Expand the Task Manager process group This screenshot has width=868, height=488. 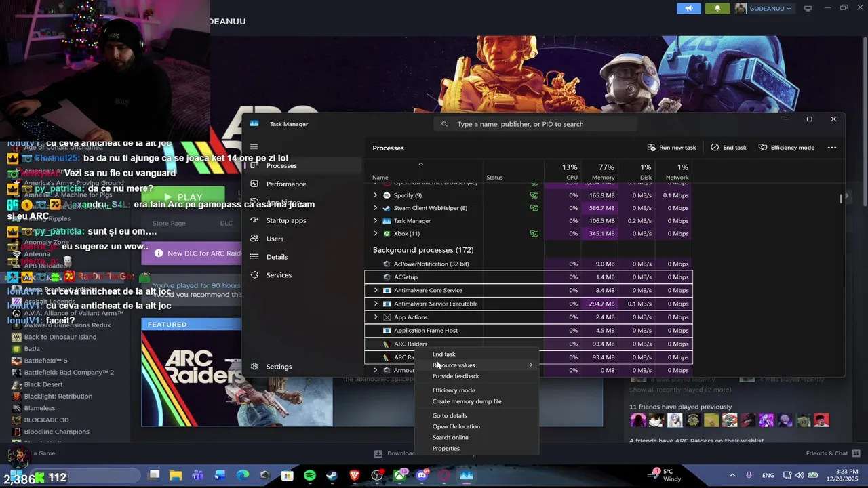(x=376, y=221)
